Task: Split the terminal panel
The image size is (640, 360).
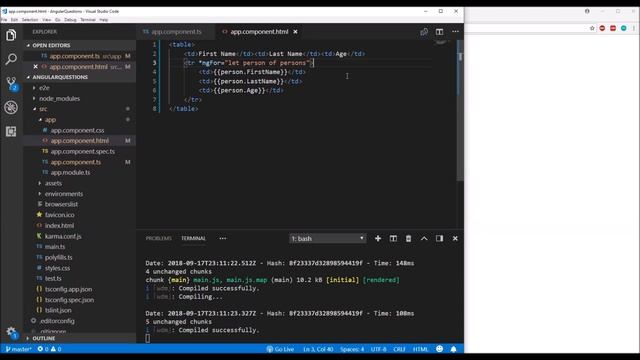Action: pos(393,238)
